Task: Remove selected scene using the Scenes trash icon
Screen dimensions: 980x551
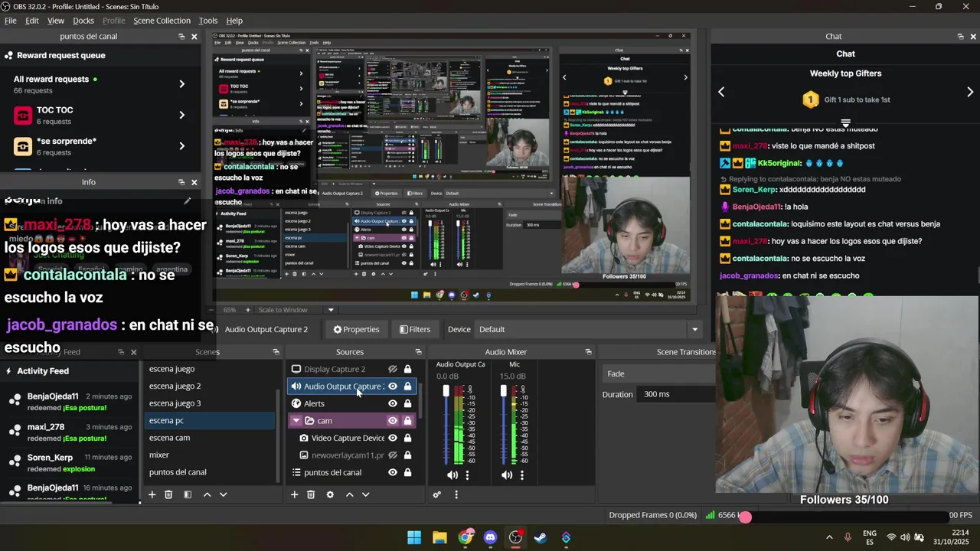Action: pyautogui.click(x=168, y=494)
